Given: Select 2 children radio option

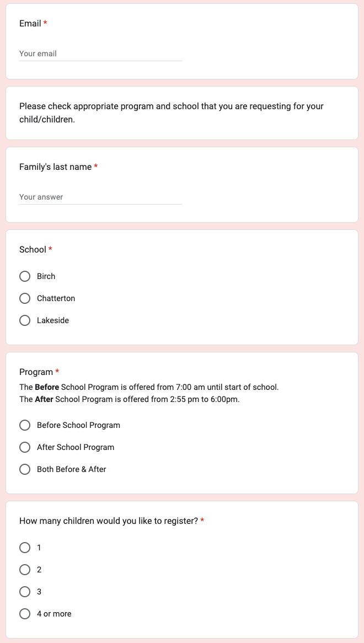Looking at the screenshot, I should [25, 570].
